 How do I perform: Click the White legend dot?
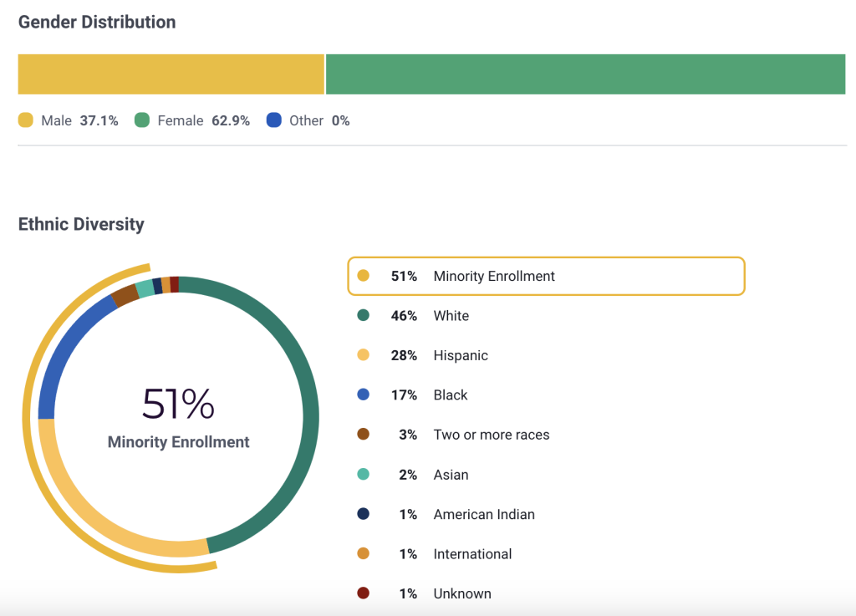[363, 316]
